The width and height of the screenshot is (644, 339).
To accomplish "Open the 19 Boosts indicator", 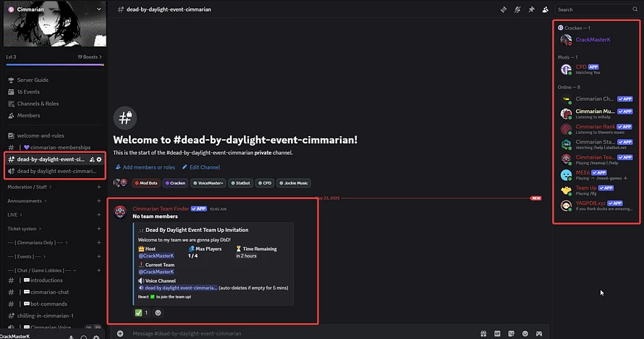I will click(90, 56).
